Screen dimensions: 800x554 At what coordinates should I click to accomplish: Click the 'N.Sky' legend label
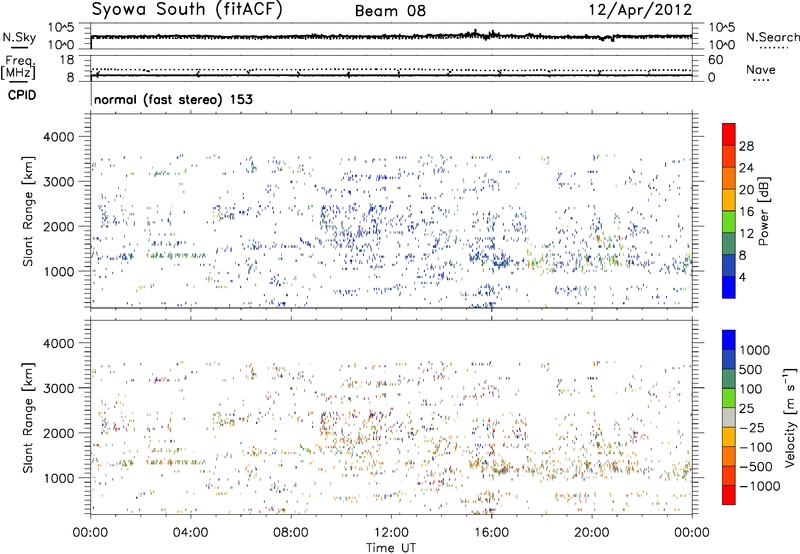pyautogui.click(x=19, y=37)
